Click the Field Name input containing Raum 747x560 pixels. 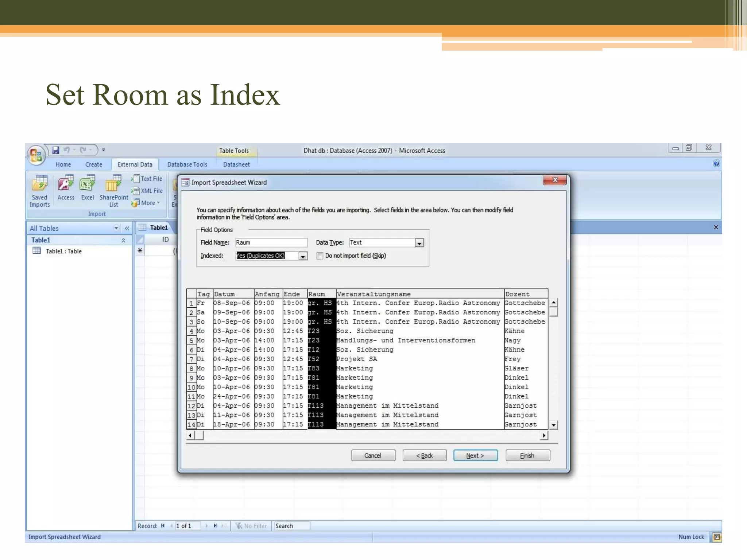click(x=271, y=242)
